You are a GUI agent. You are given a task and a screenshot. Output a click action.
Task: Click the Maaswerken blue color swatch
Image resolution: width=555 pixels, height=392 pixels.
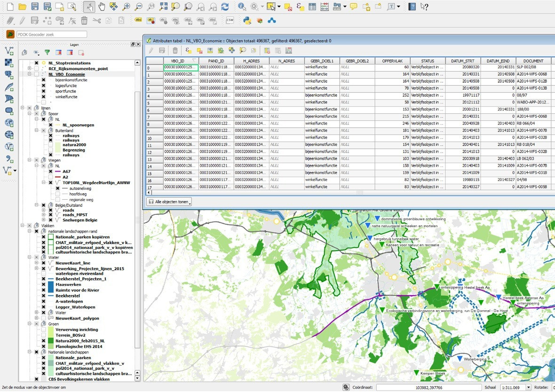[x=50, y=285]
